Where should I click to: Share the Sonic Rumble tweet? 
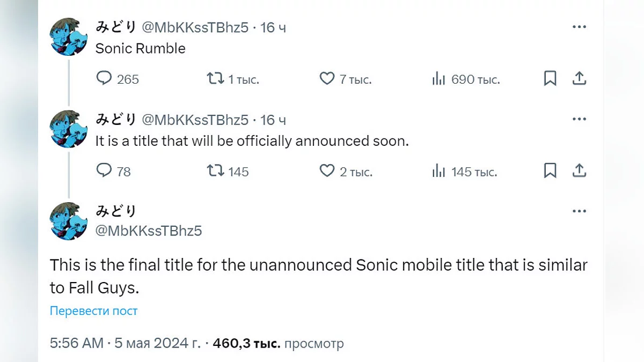pyautogui.click(x=579, y=79)
